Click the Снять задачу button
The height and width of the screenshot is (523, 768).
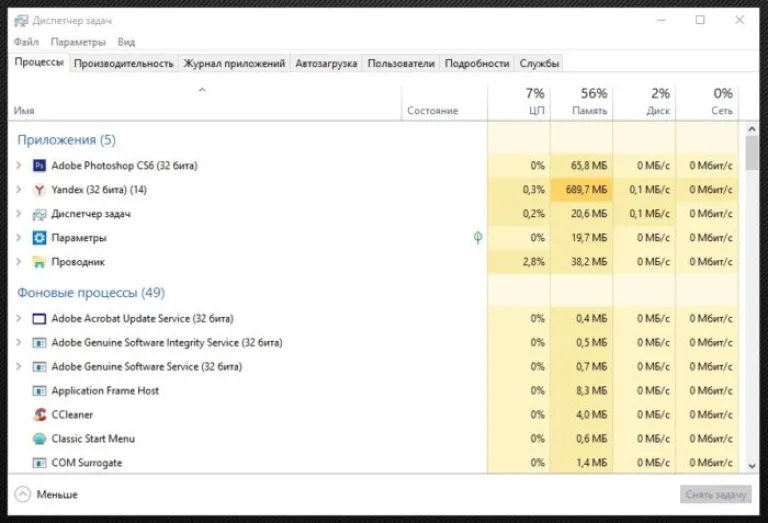pyautogui.click(x=716, y=495)
